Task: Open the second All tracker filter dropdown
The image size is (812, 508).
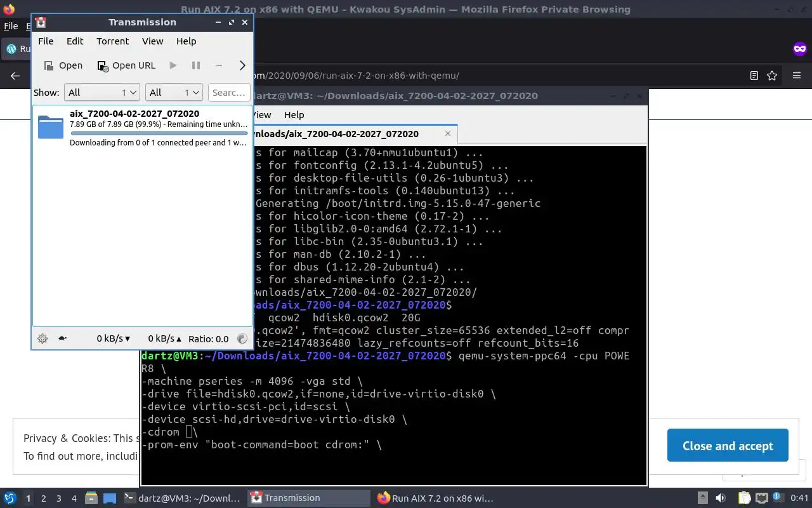Action: 174,93
